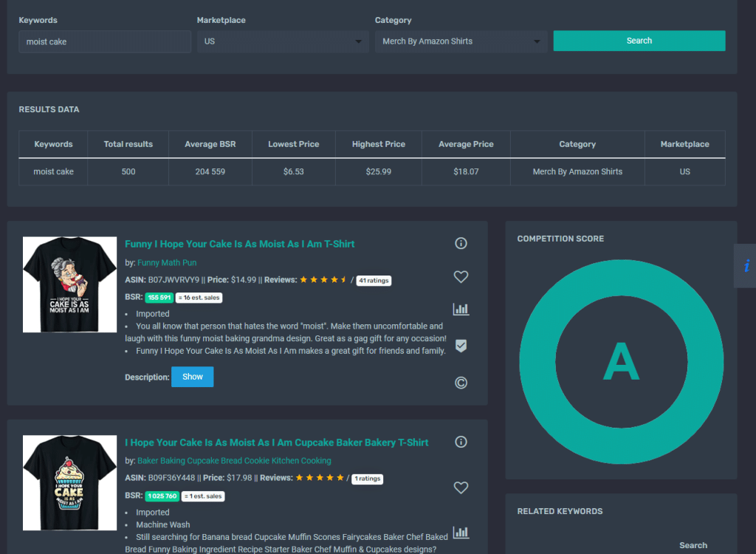Screen dimensions: 756x554
Task: Click BSR value 155 591 badge
Action: click(x=159, y=298)
